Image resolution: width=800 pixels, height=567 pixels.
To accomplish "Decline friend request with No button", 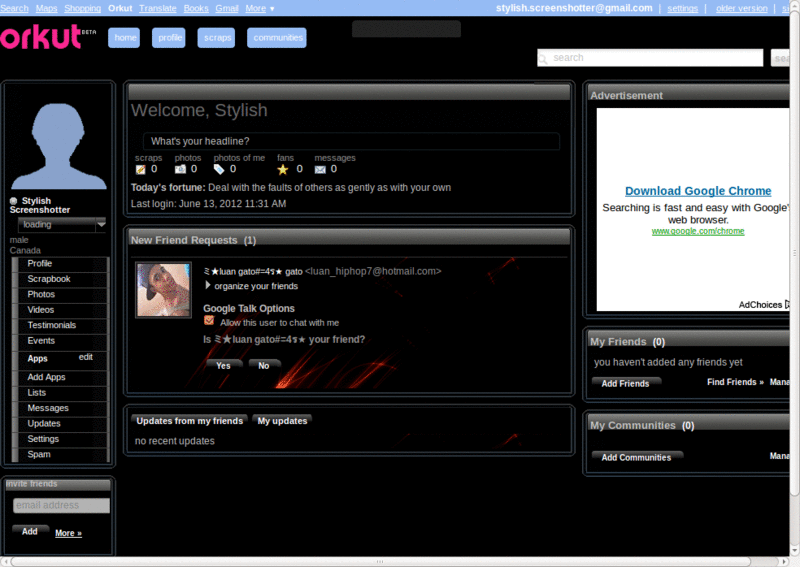I will point(264,365).
